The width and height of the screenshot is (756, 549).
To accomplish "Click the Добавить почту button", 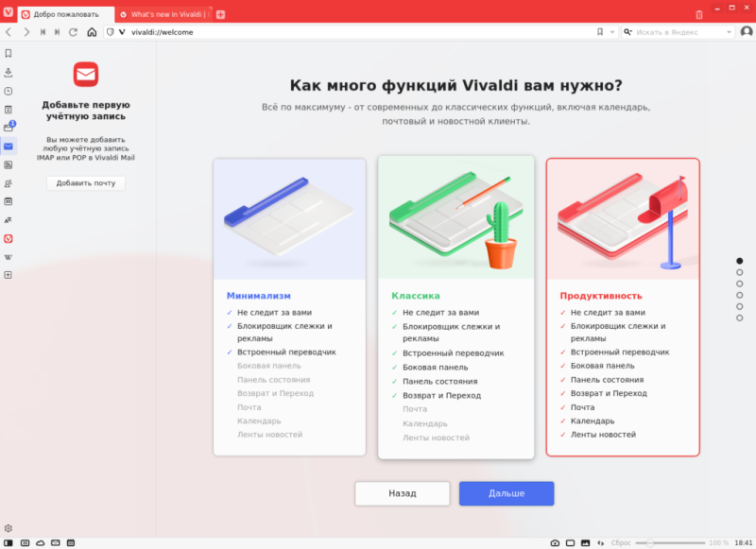I will (86, 183).
